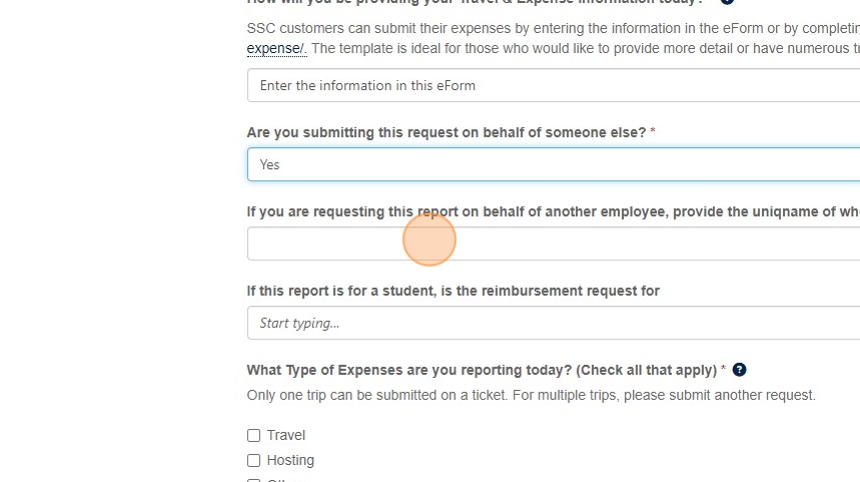860x482 pixels.
Task: Click the 'Only one trip can be submitted' note
Action: tap(531, 396)
